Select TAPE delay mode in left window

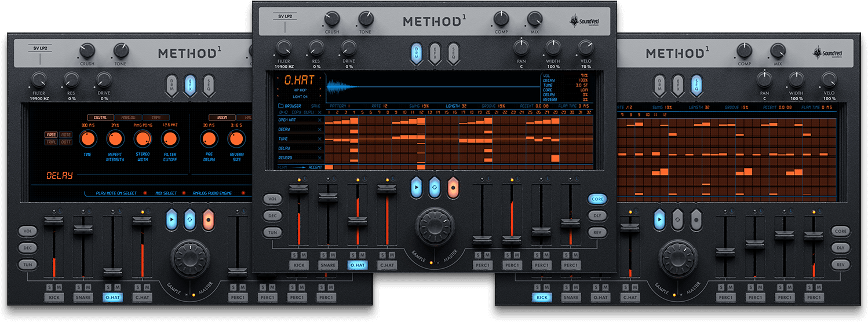pos(156,118)
